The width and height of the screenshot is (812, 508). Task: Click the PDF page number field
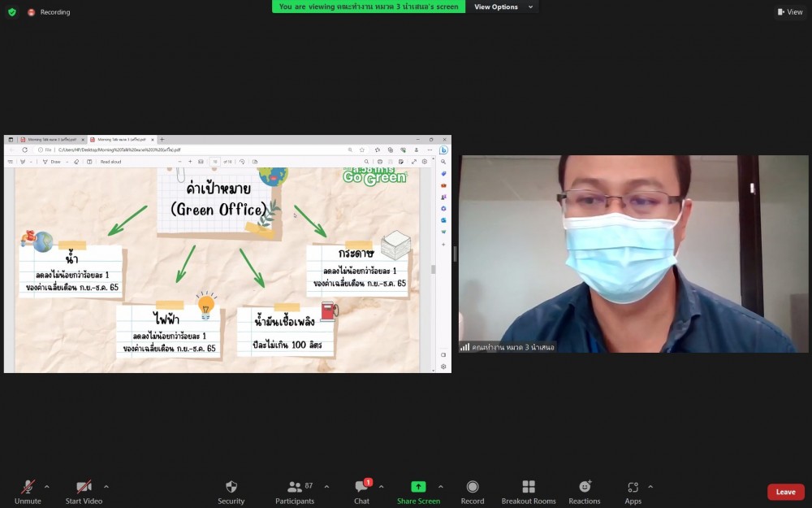(215, 162)
